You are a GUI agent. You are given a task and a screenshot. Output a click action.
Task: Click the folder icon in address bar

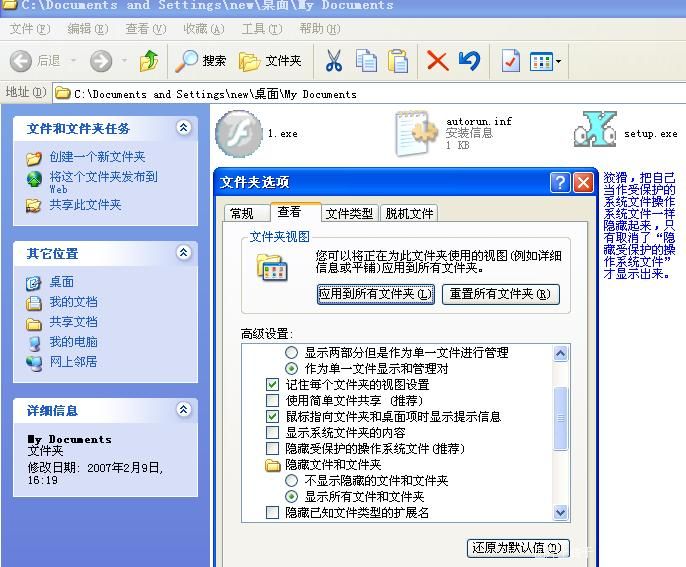click(63, 93)
